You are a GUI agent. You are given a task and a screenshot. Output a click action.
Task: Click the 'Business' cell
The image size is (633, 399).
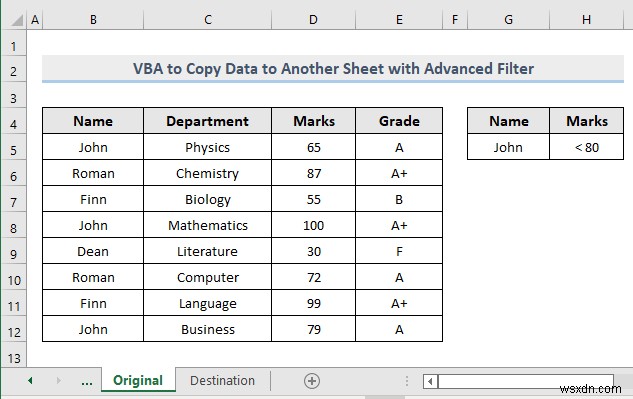(x=208, y=329)
